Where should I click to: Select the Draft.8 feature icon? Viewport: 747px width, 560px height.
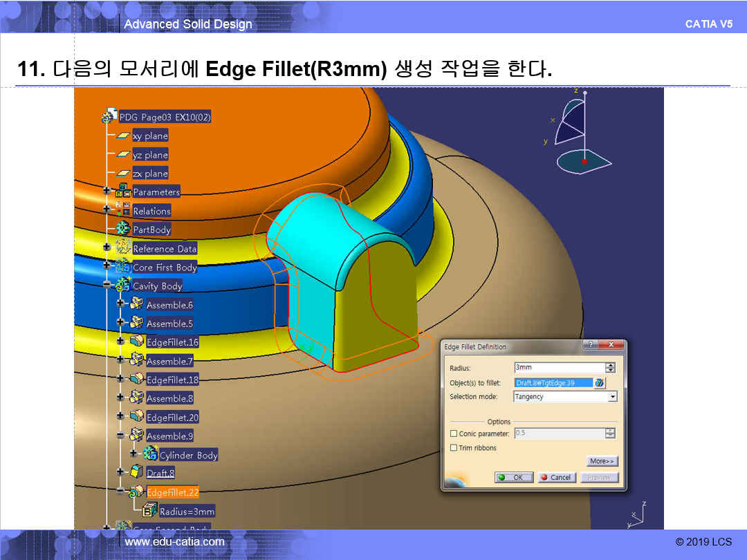[x=136, y=473]
